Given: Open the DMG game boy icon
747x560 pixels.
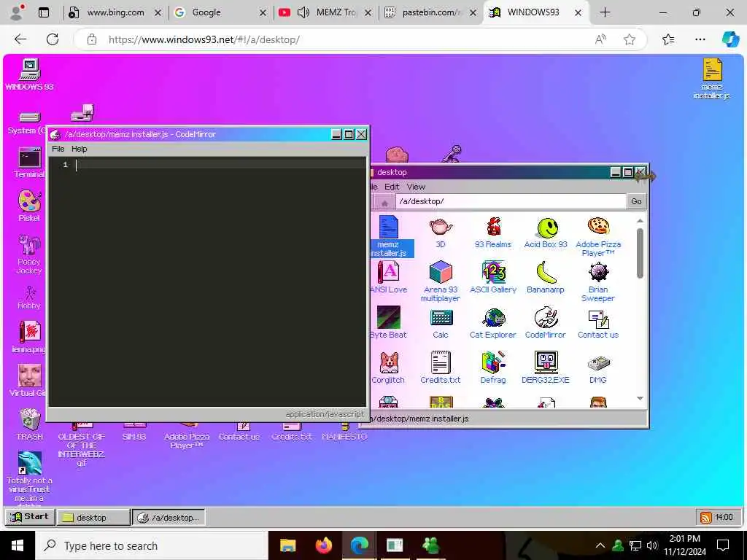Looking at the screenshot, I should click(x=598, y=368).
